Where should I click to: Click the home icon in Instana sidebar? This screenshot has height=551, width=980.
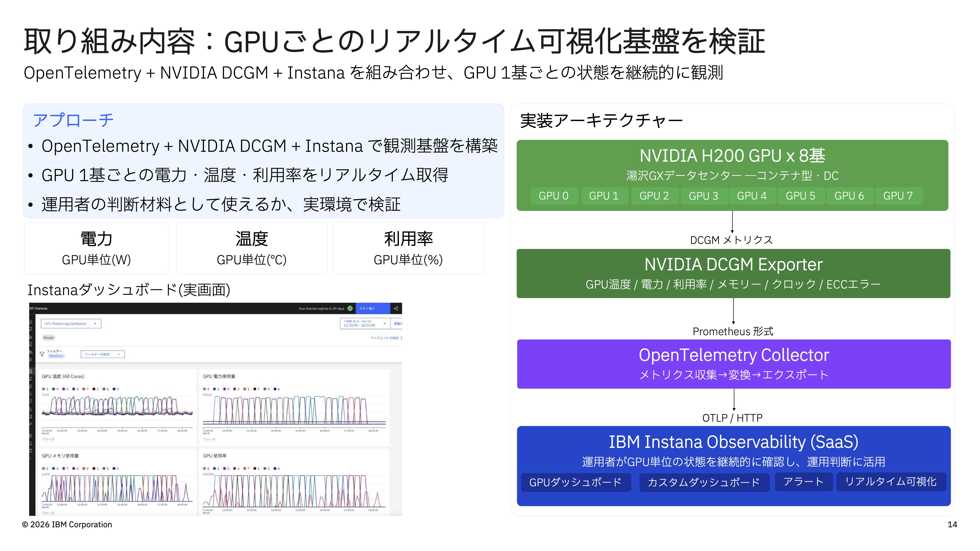coord(30,322)
